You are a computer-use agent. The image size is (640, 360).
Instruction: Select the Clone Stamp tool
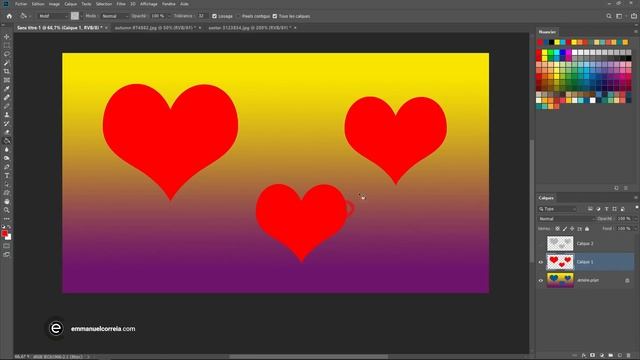7,115
